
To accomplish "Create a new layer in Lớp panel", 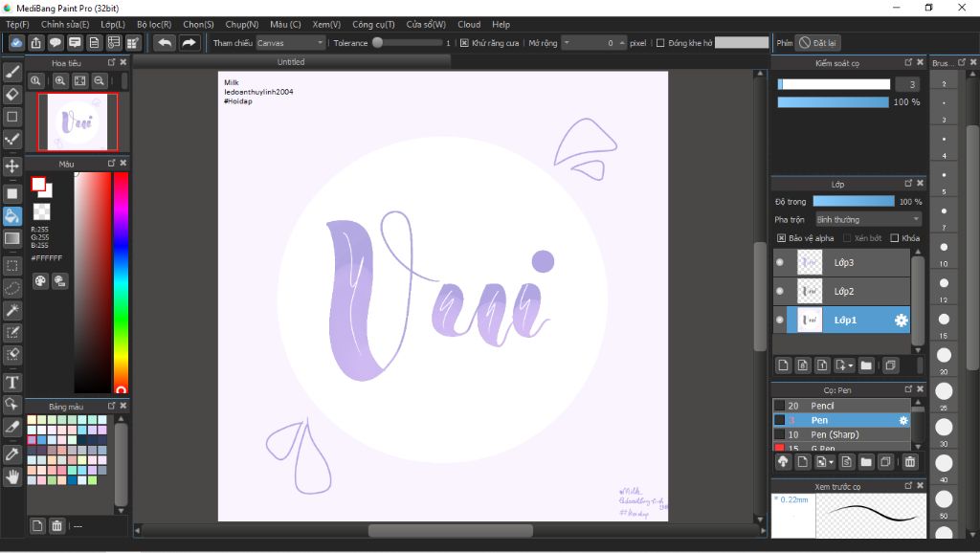I will [x=783, y=365].
